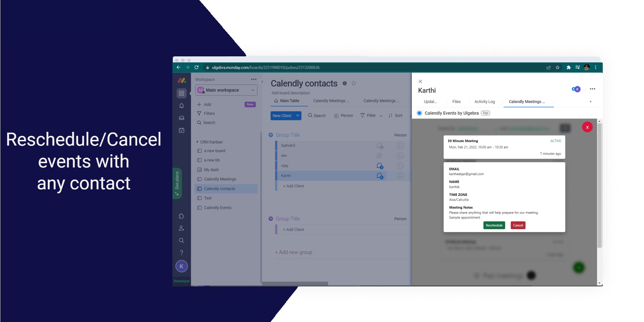Image resolution: width=644 pixels, height=322 pixels.
Task: Open the browser three-dot menu
Action: (596, 67)
